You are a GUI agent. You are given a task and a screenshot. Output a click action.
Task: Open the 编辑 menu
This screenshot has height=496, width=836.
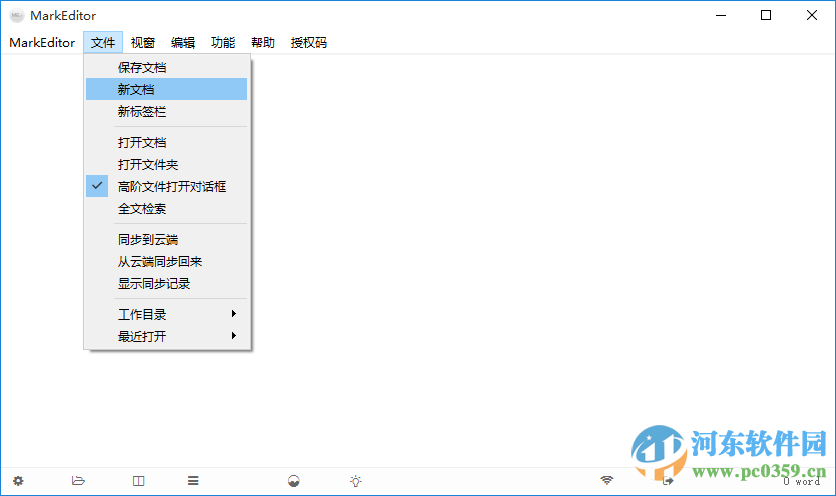click(x=183, y=43)
